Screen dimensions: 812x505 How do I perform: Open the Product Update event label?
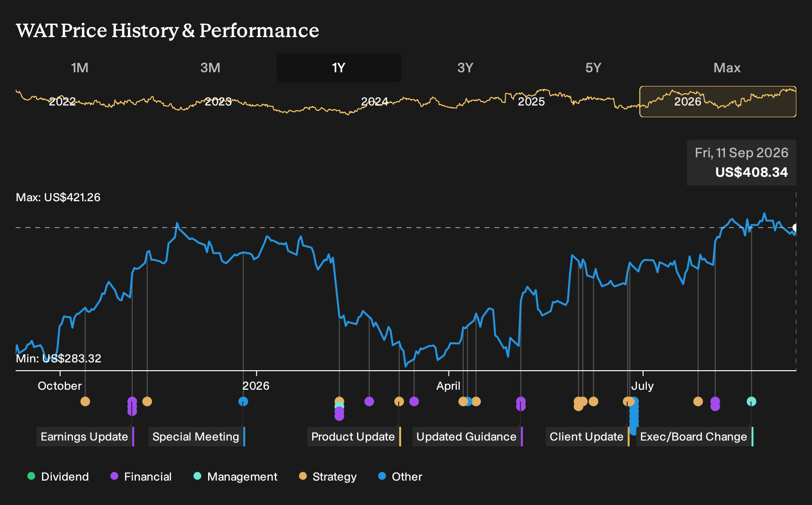354,437
